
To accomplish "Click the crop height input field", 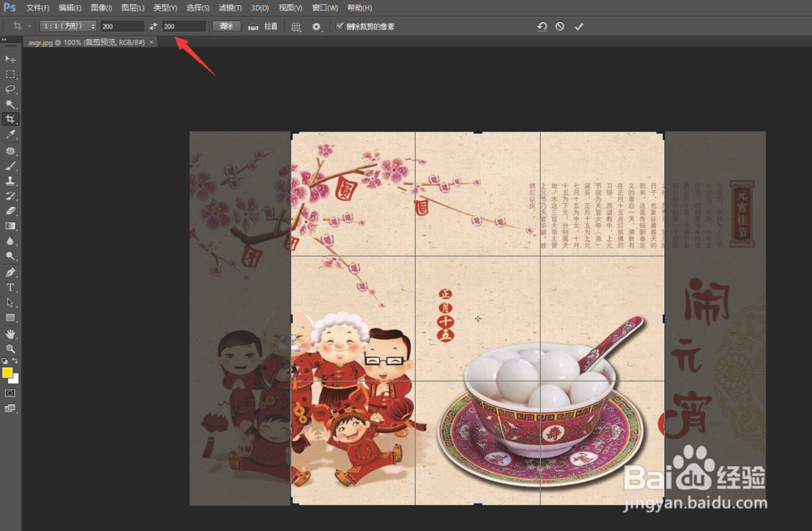I will point(184,27).
